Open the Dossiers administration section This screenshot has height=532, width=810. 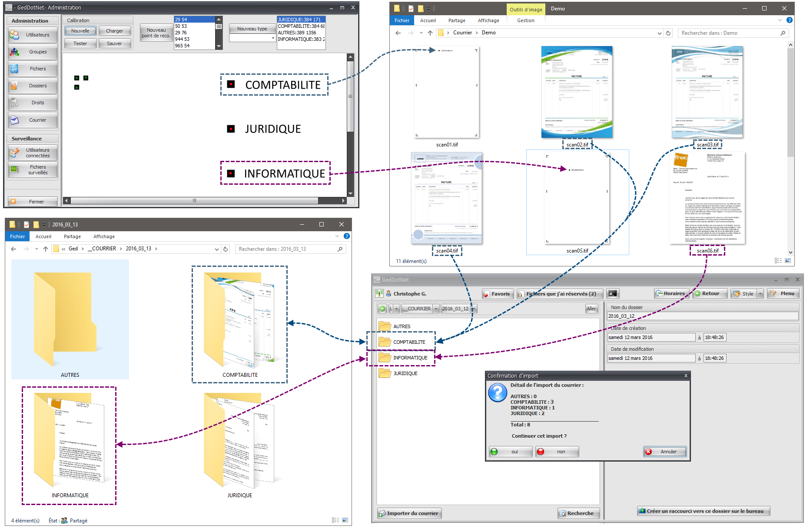[x=33, y=86]
